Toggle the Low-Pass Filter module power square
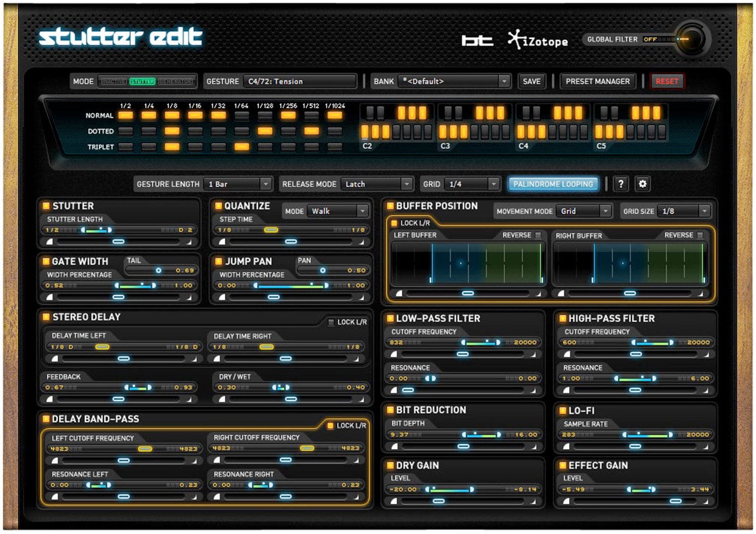 coord(390,318)
